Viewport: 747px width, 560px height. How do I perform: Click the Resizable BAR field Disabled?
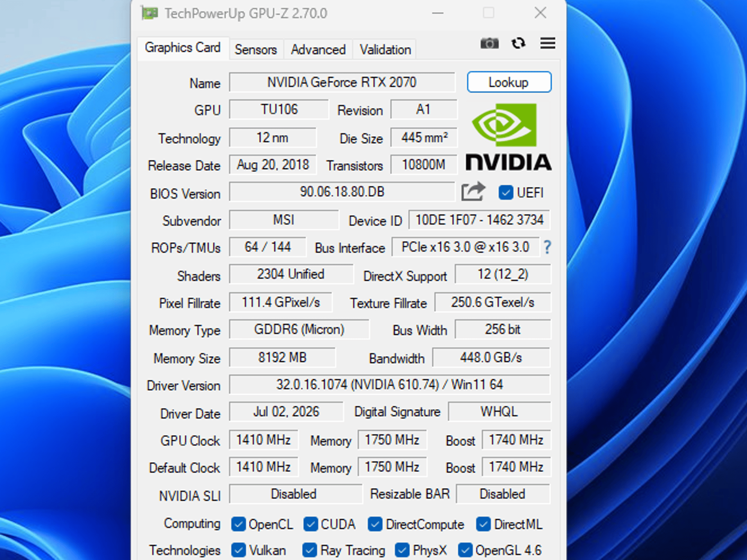pyautogui.click(x=503, y=494)
